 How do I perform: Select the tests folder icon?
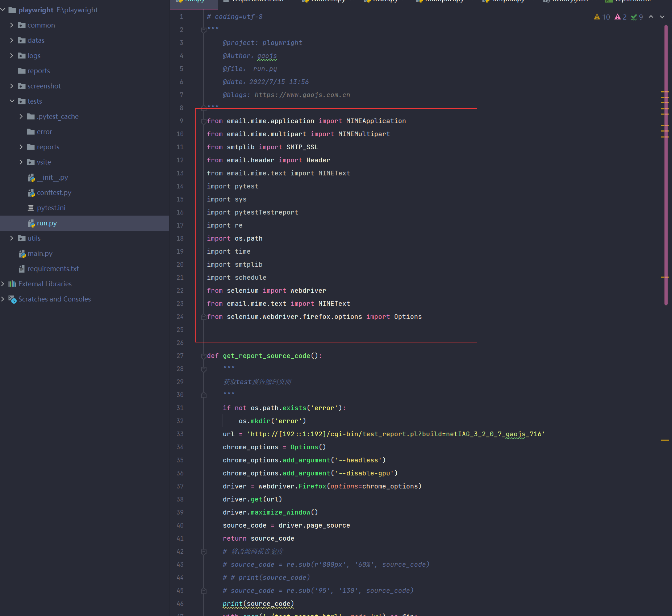22,101
